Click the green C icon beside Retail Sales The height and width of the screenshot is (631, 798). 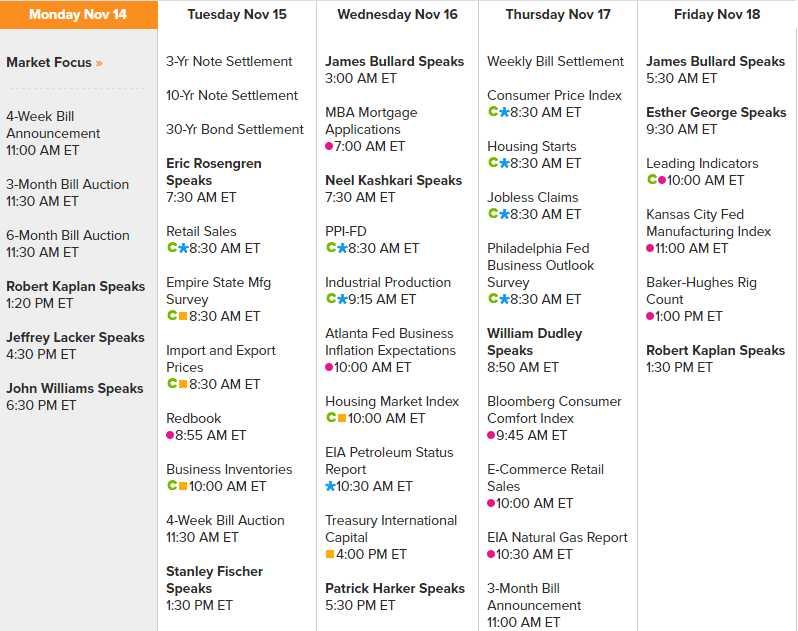(171, 248)
